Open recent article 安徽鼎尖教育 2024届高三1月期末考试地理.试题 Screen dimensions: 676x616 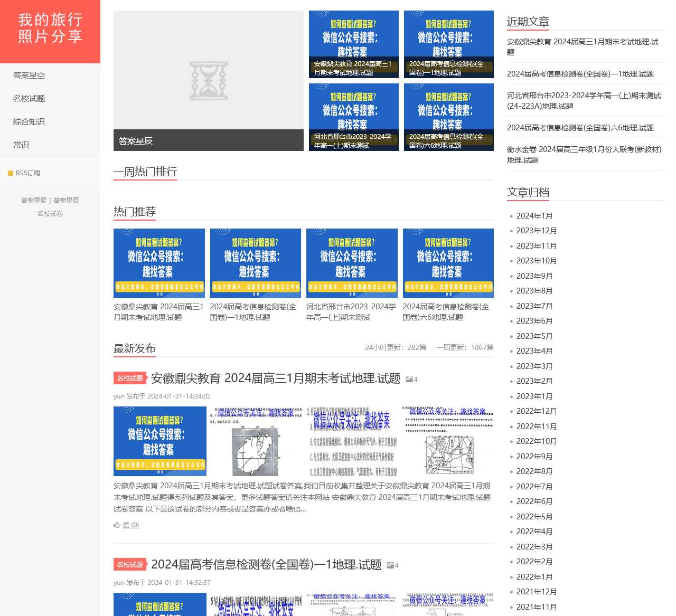tap(583, 47)
